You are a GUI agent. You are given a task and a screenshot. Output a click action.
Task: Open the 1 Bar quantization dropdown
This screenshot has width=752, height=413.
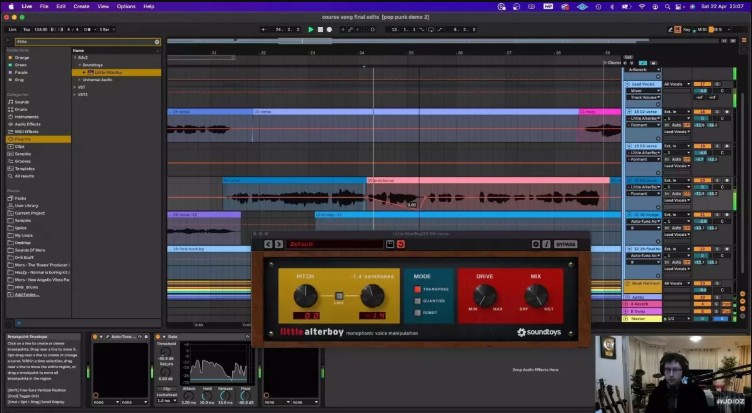click(x=107, y=29)
